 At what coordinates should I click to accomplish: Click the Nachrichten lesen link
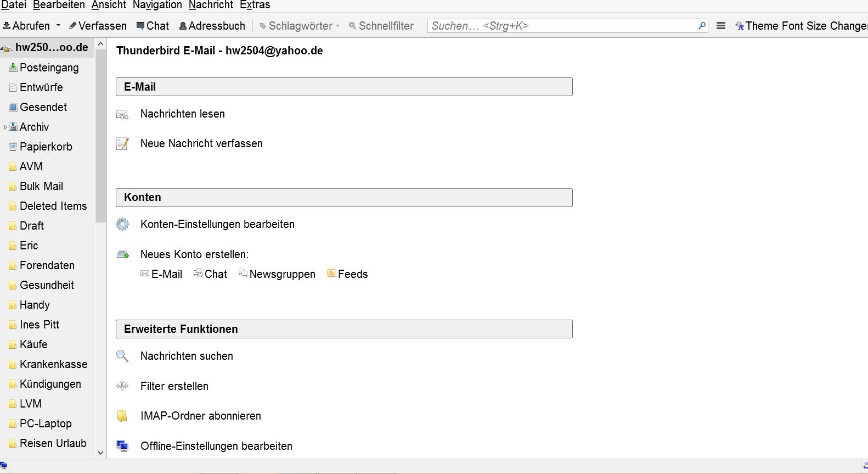(183, 114)
